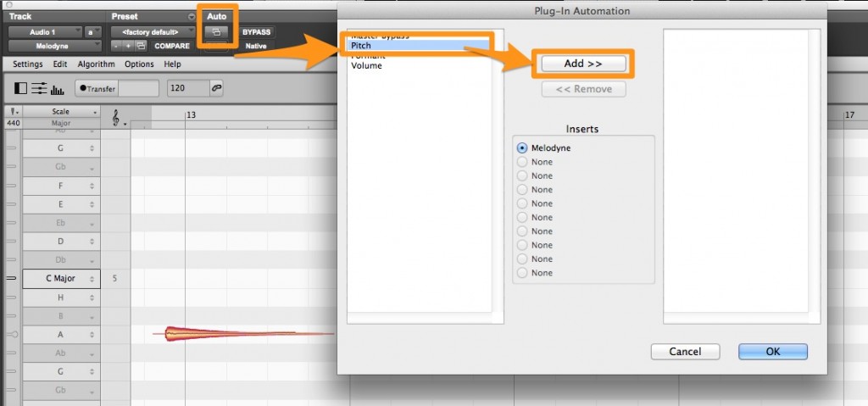
Task: Click bar 13 marker on timeline ruler
Action: [x=191, y=115]
